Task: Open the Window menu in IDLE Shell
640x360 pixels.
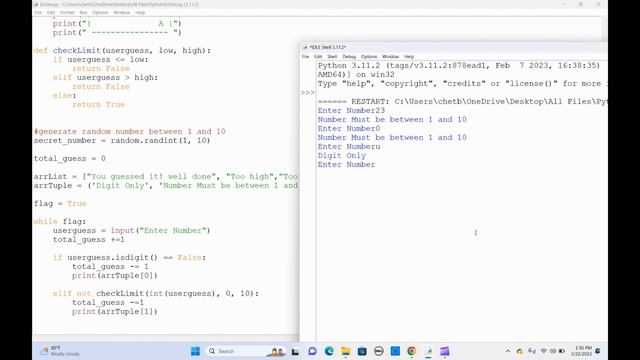Action: click(390, 57)
